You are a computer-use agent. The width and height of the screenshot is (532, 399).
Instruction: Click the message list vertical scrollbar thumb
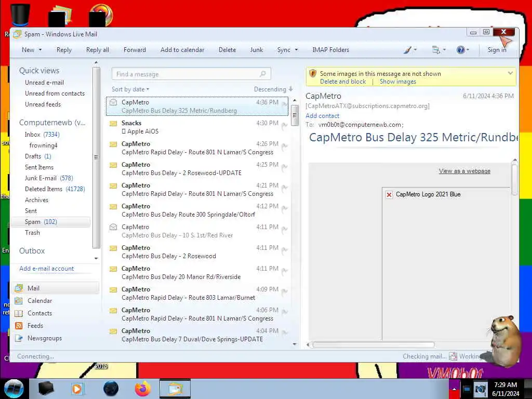coord(295,115)
